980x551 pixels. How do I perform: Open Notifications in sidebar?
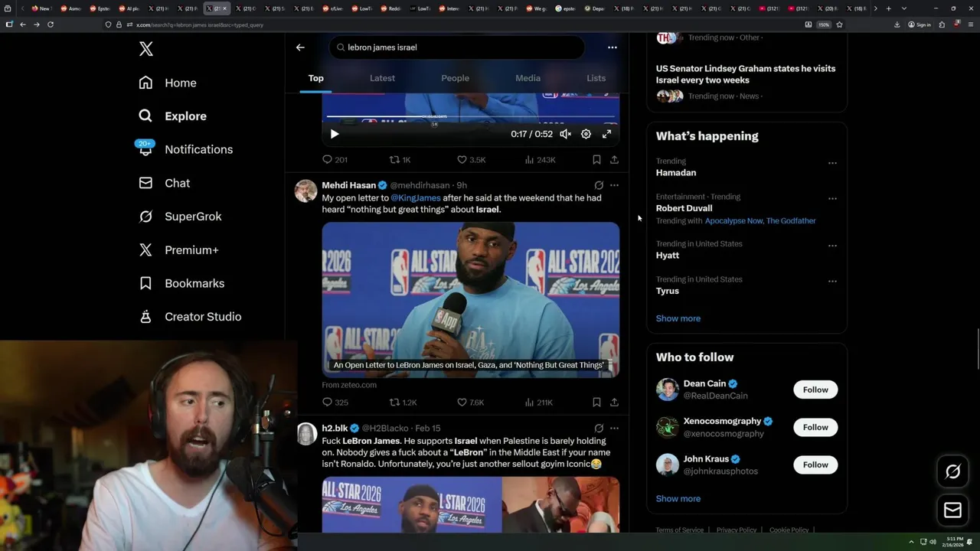tap(185, 149)
